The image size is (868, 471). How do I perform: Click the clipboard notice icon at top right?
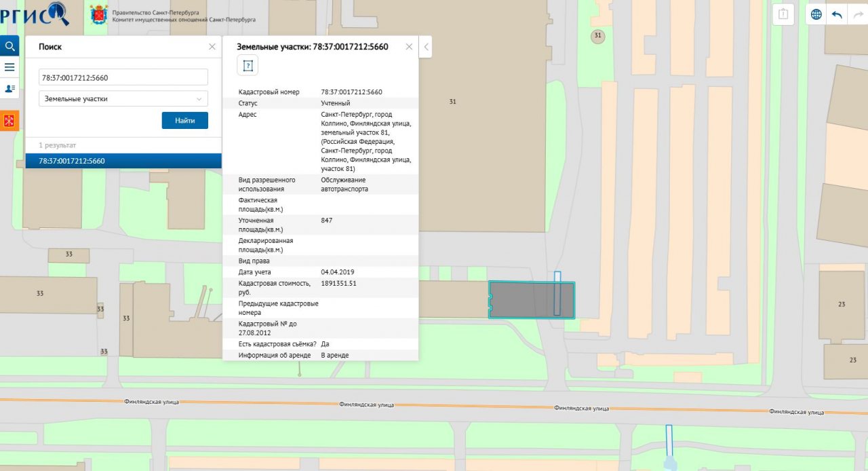coord(783,14)
